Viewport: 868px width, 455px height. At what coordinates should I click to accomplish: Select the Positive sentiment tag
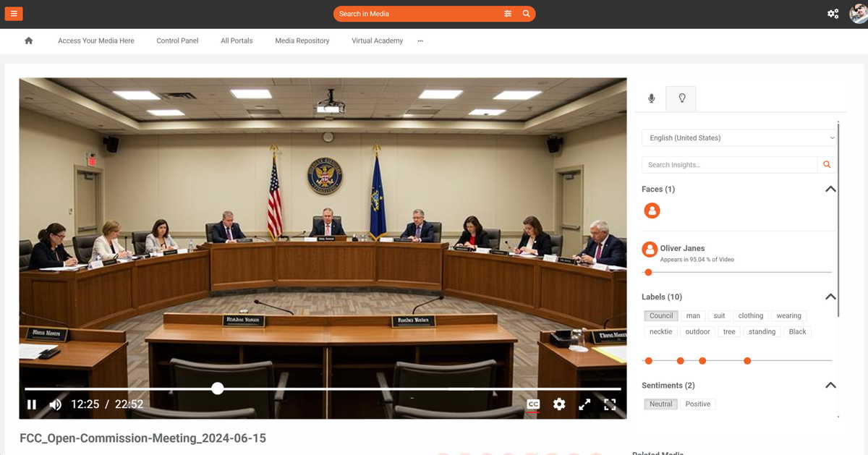point(698,404)
